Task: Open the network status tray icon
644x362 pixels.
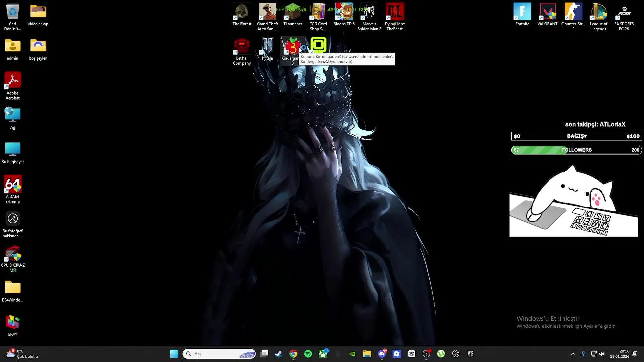Action: point(594,354)
